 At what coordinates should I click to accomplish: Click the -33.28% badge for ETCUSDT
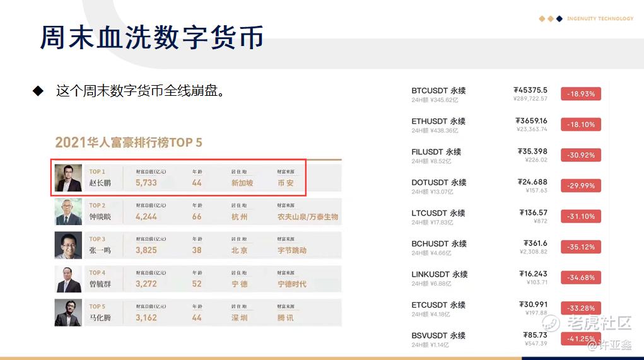(x=581, y=308)
